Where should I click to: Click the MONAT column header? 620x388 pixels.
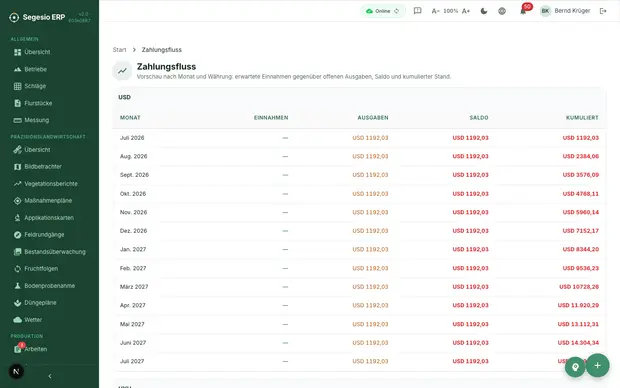point(130,118)
